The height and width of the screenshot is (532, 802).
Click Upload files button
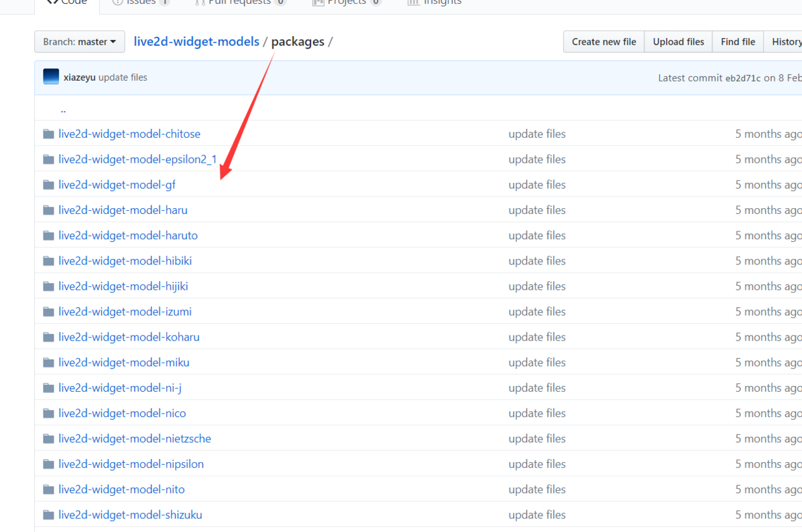[x=678, y=42]
